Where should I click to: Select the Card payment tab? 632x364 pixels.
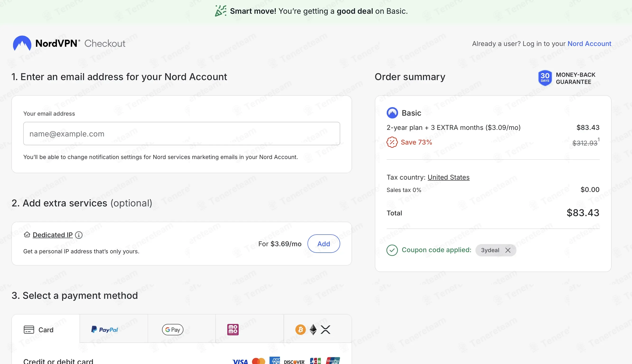(x=46, y=328)
